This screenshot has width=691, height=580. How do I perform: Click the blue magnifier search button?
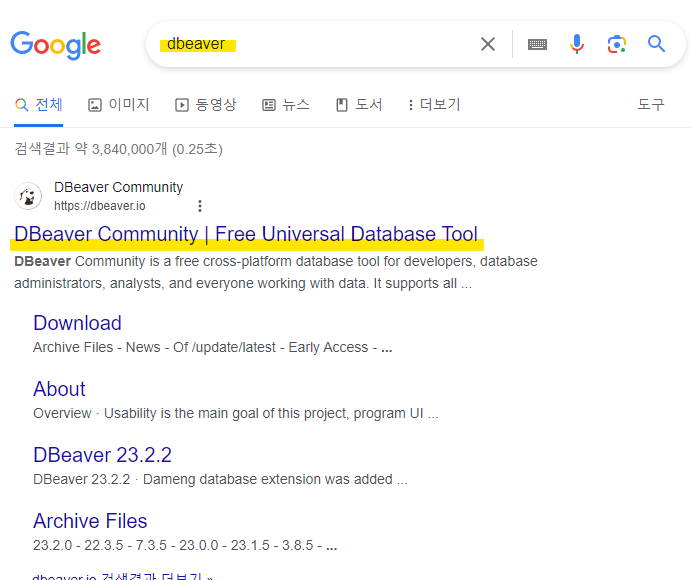(x=656, y=44)
